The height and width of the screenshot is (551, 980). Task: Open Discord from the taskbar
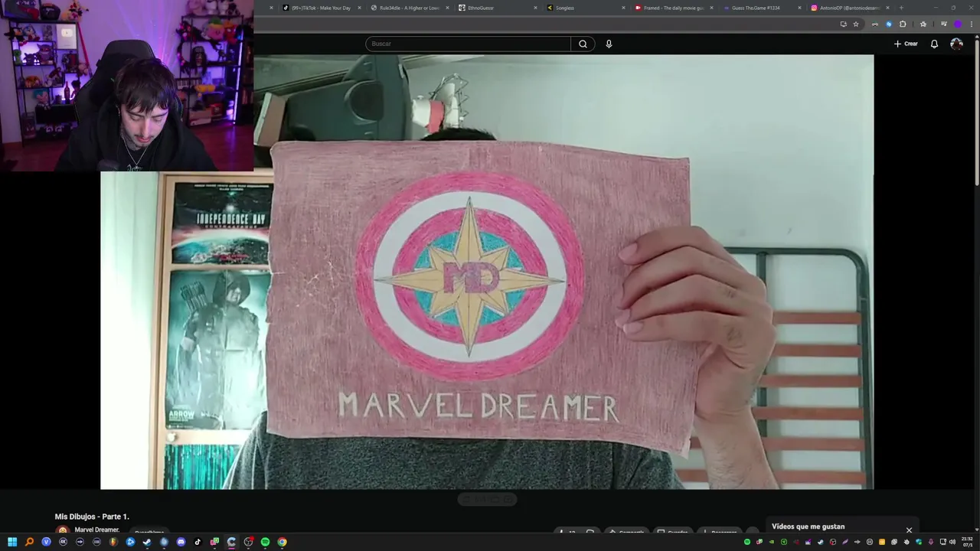(181, 542)
